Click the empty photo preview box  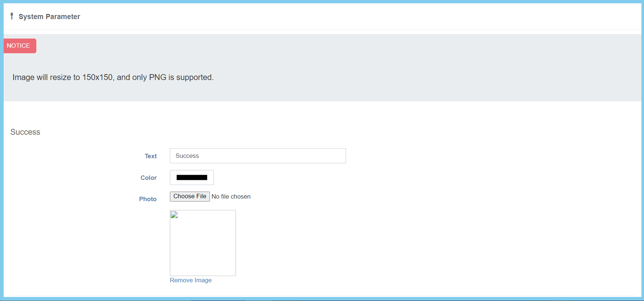pyautogui.click(x=203, y=246)
